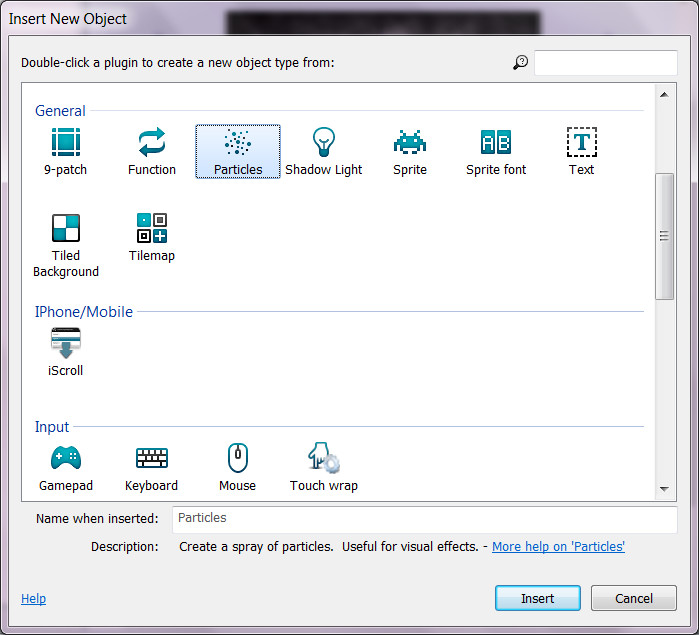The width and height of the screenshot is (699, 635).
Task: Pick the Shadow Light lightbulb icon
Action: [324, 143]
